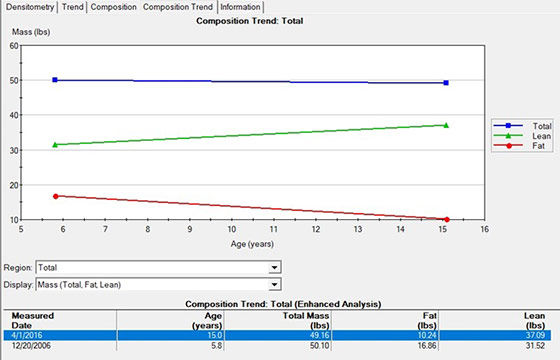Click the age 5.8 cell
This screenshot has height=360, width=560.
[x=217, y=346]
